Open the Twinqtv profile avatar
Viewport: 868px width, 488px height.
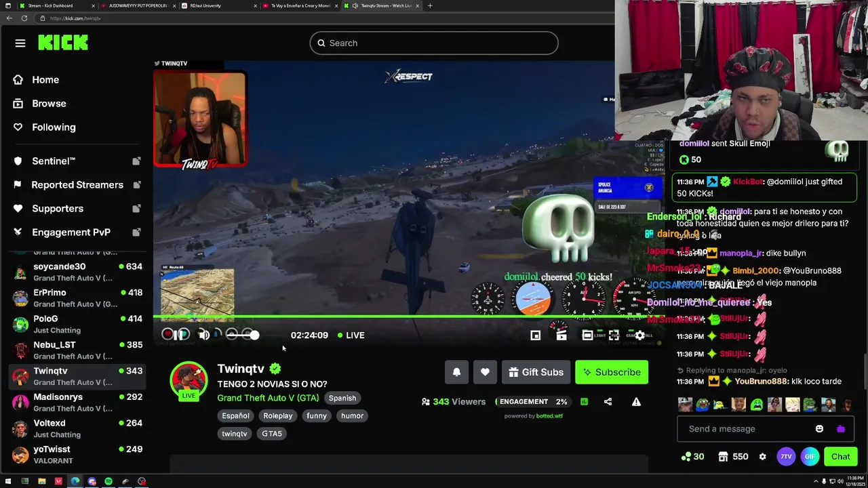pos(189,380)
